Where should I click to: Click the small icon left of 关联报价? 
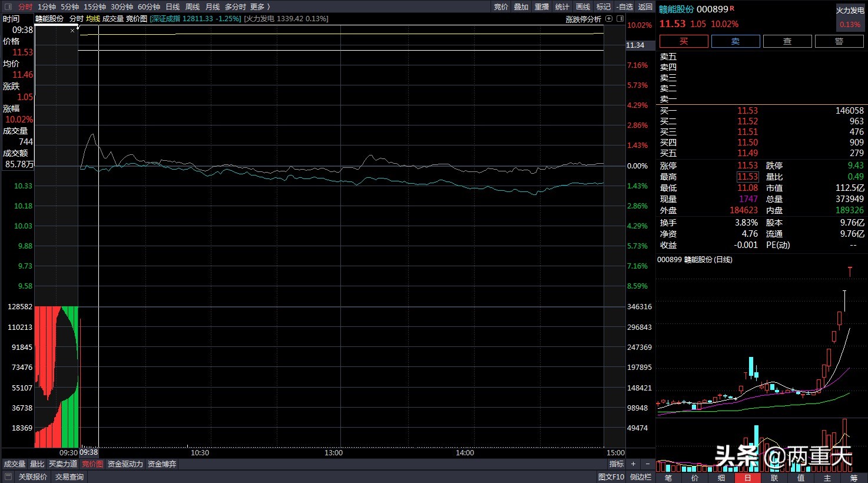click(x=8, y=477)
